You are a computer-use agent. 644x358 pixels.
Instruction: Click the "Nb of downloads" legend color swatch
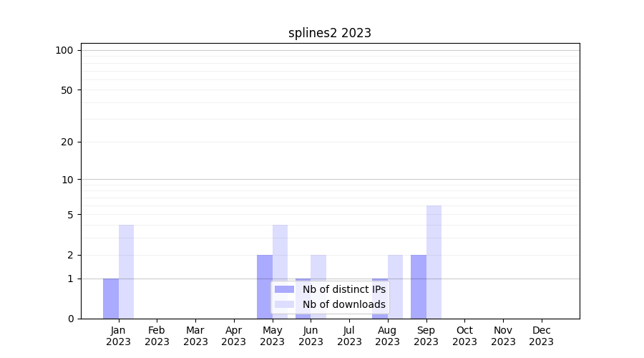click(x=284, y=304)
